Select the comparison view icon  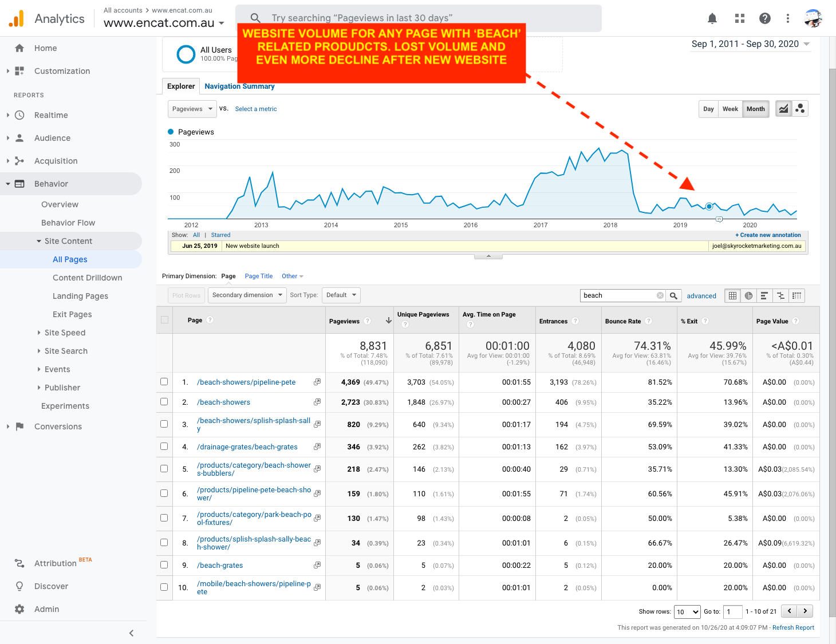[x=780, y=295]
